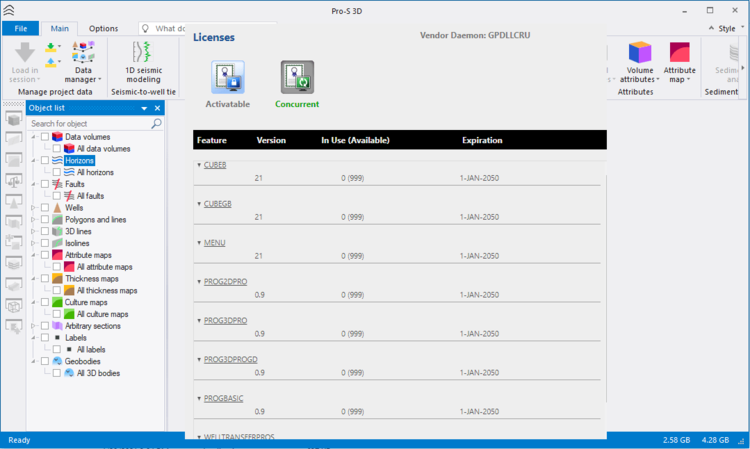
Task: Select the Concurrent license icon
Action: click(297, 78)
